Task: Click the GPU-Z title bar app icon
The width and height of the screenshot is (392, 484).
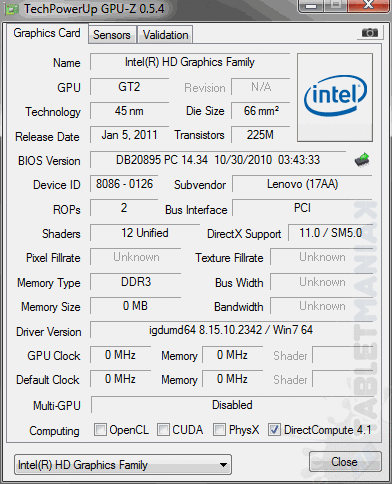Action: [11, 9]
